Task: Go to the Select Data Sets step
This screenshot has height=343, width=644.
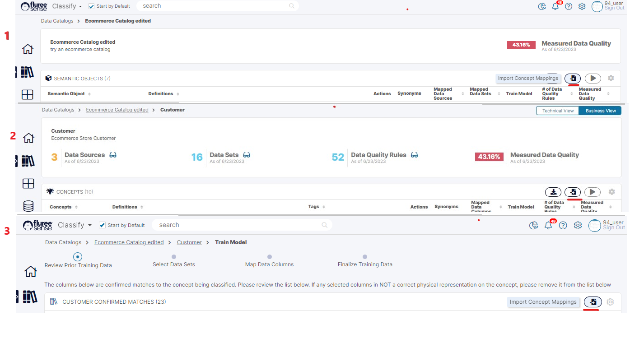Action: point(174,257)
